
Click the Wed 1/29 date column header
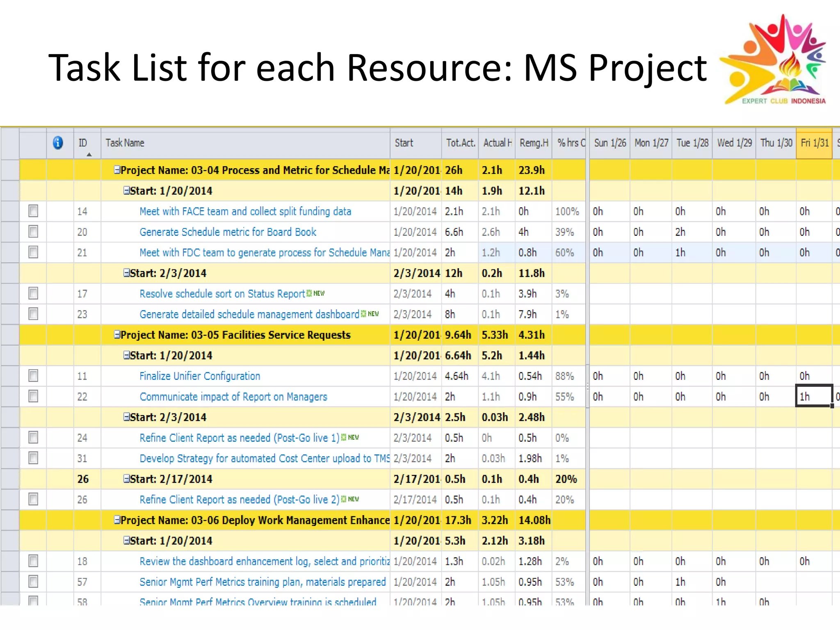point(734,143)
